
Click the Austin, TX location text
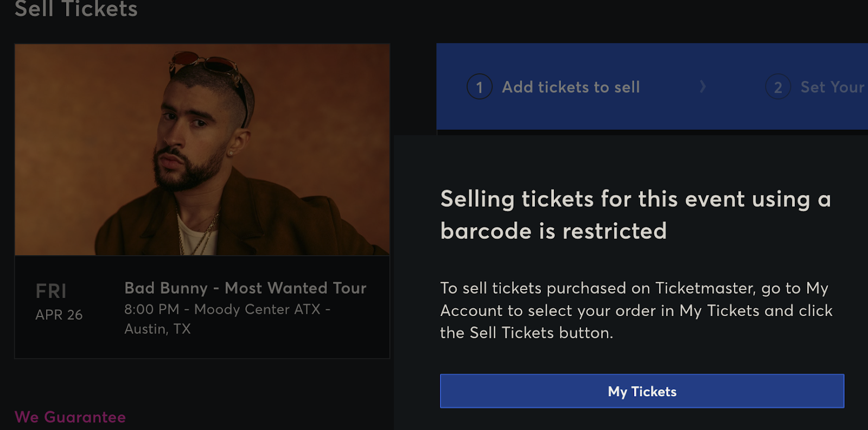(x=157, y=329)
